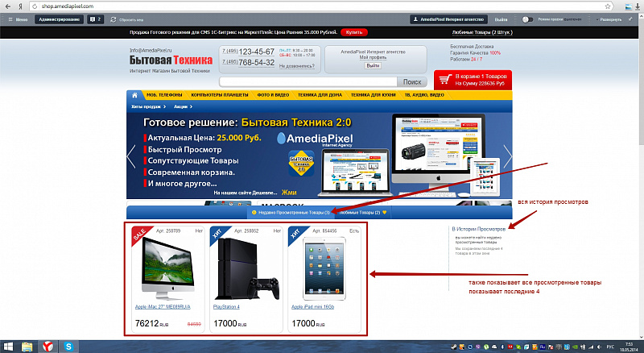Go to home via house icon

coord(134,95)
